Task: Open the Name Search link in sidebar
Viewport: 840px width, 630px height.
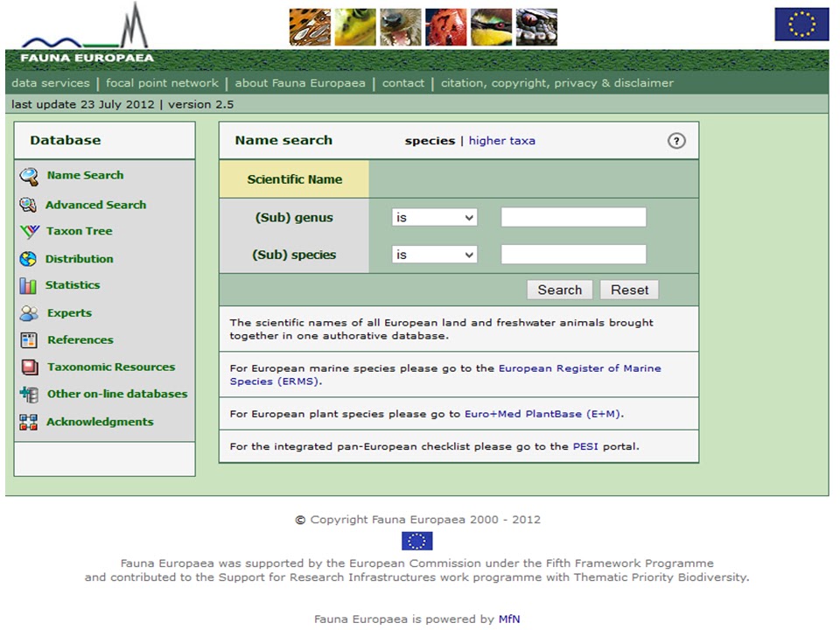Action: (x=85, y=175)
